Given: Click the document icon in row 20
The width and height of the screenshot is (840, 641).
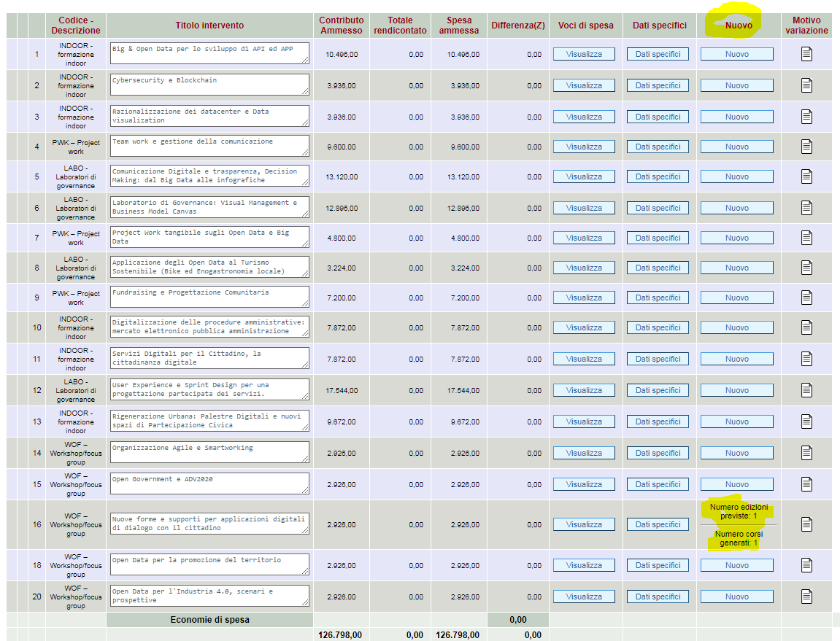Looking at the screenshot, I should pos(806,597).
